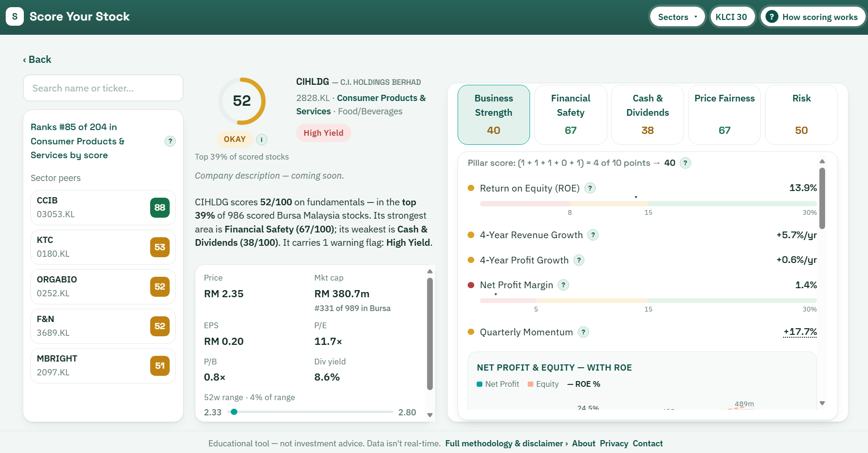Select sector peer CCIB
This screenshot has height=453, width=868.
(x=103, y=208)
